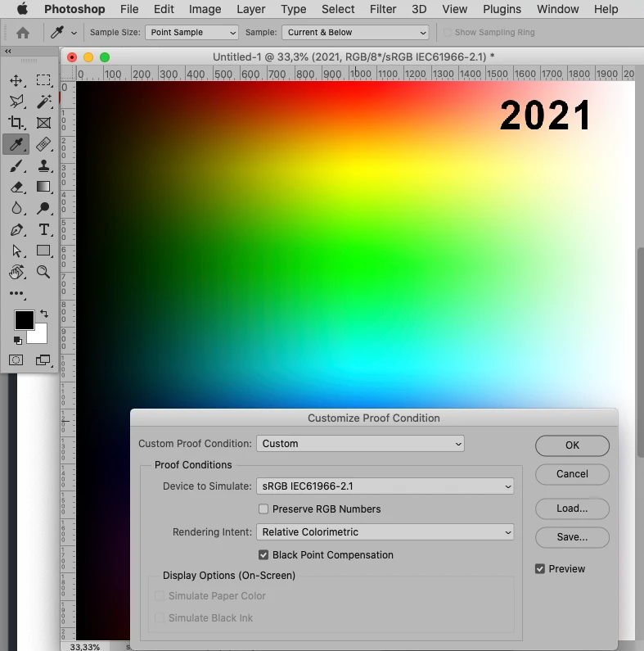Click the document's vertical scrollbar
The width and height of the screenshot is (644, 651).
click(x=641, y=352)
